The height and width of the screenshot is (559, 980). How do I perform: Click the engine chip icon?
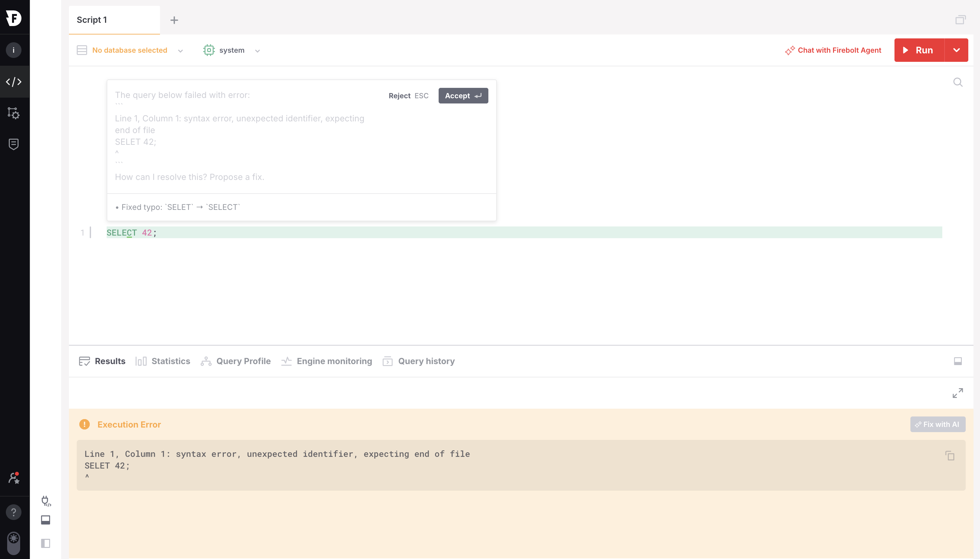[x=209, y=50]
